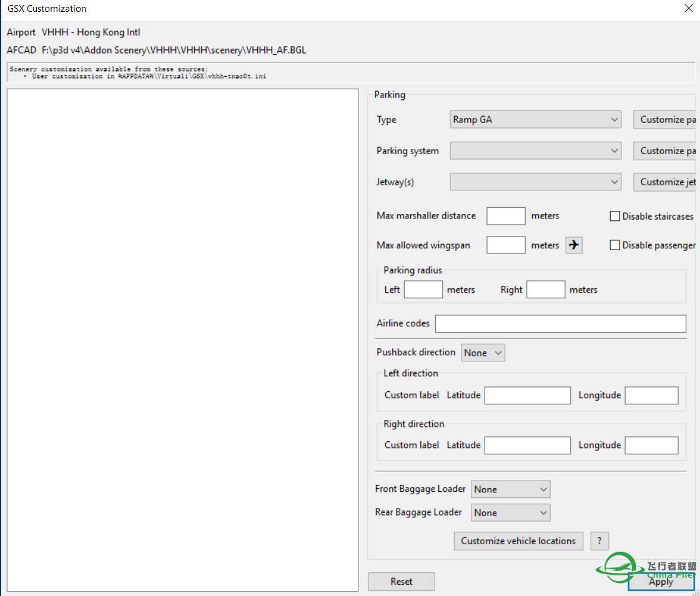Click the Customize vehicle locations button
The image size is (700, 596).
518,541
